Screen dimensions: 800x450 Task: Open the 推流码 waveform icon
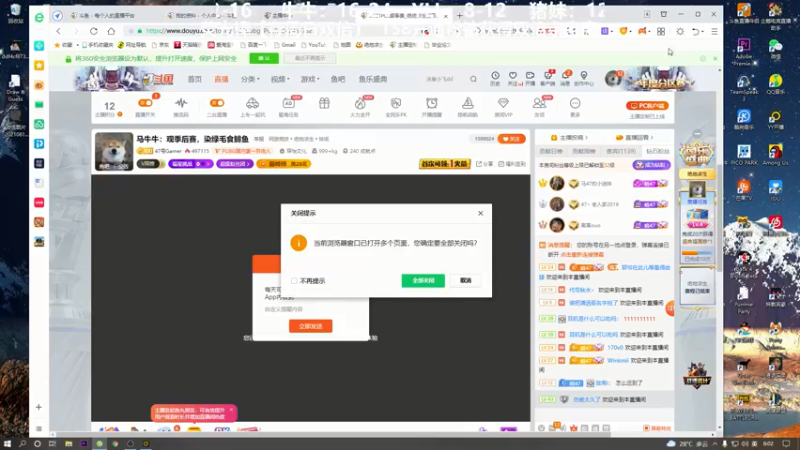pyautogui.click(x=181, y=103)
